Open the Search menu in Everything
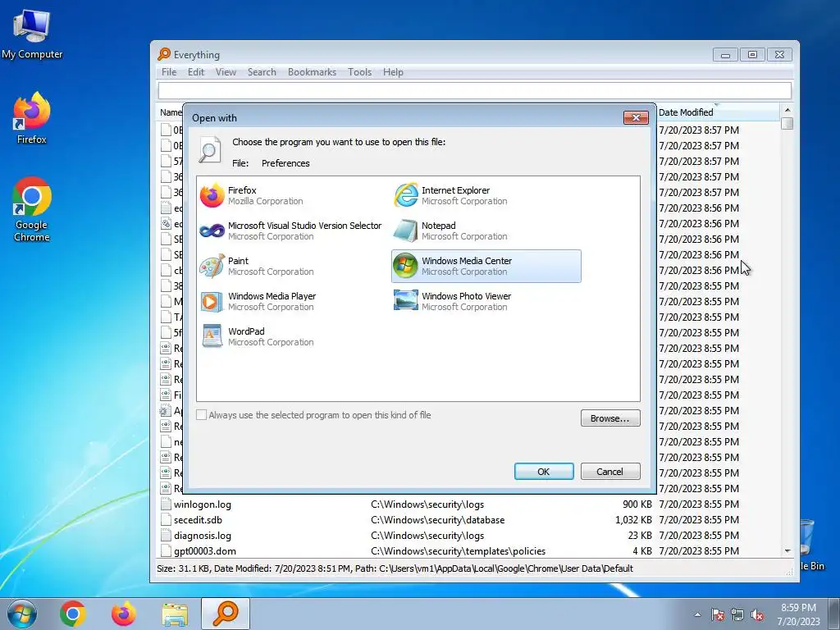840x630 pixels. [x=262, y=72]
